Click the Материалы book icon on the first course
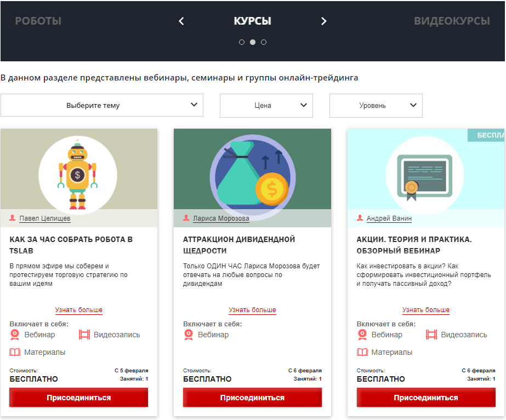Screen dimensions: 506x420 pos(14,352)
